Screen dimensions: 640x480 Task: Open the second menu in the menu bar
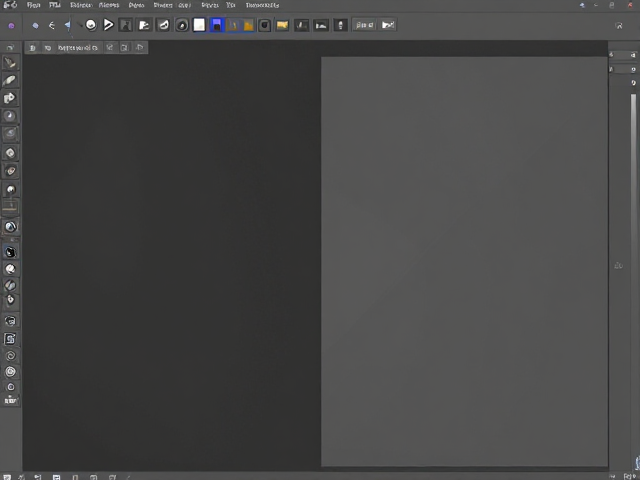point(55,5)
